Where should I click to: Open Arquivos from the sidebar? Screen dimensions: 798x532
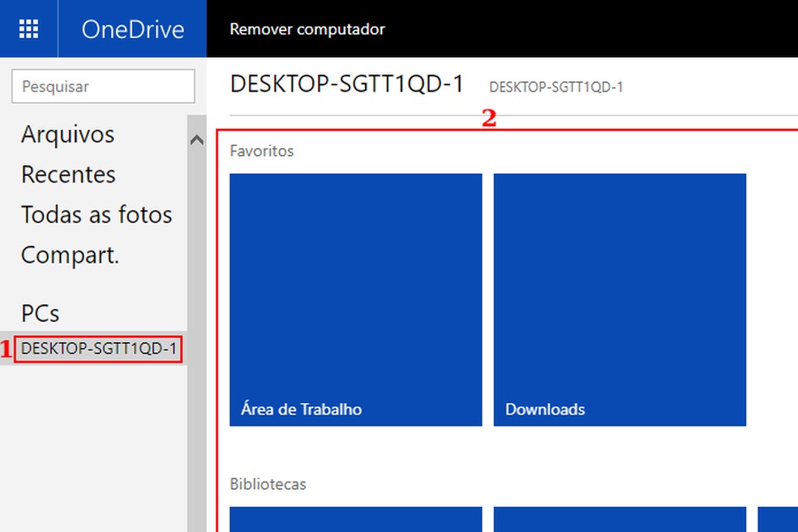click(x=66, y=134)
